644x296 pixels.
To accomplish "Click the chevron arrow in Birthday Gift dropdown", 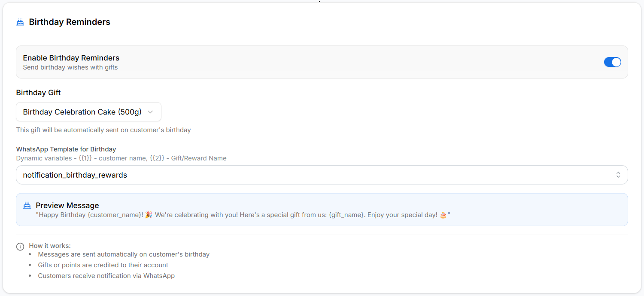I will tap(150, 112).
